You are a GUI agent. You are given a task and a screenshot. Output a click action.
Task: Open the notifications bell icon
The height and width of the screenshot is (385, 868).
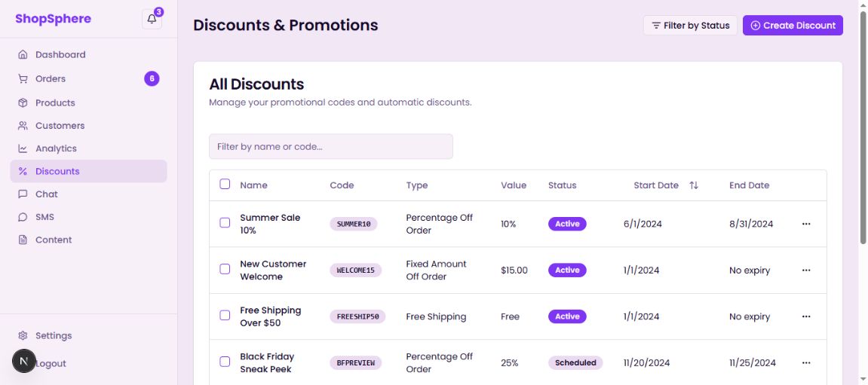coord(152,19)
